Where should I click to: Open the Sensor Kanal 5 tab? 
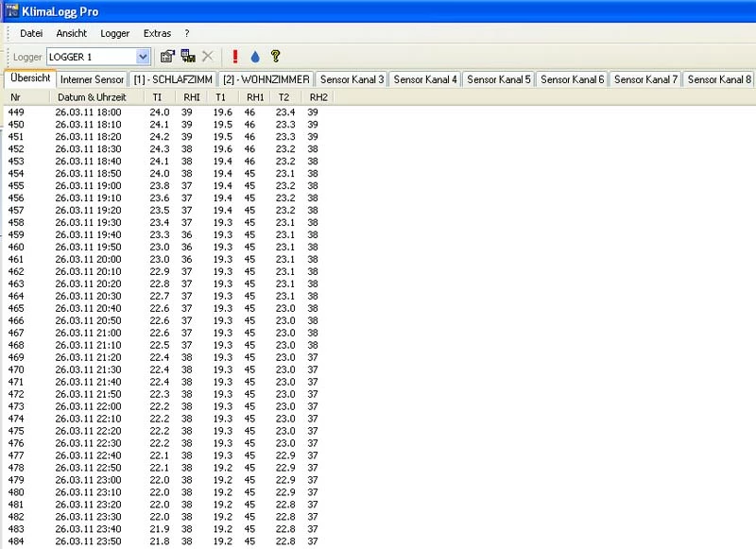(x=499, y=79)
